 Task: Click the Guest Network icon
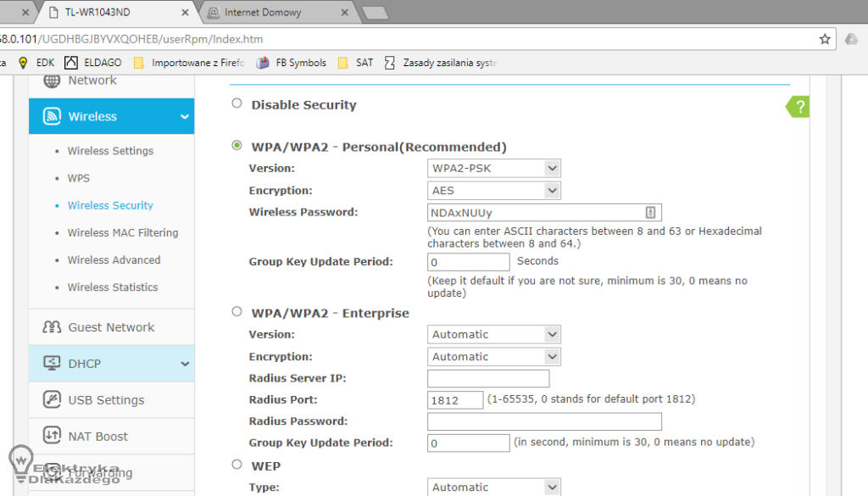coord(52,327)
